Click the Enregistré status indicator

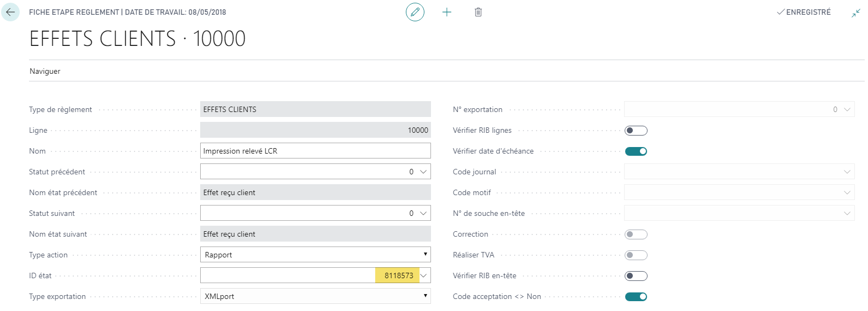pyautogui.click(x=804, y=12)
